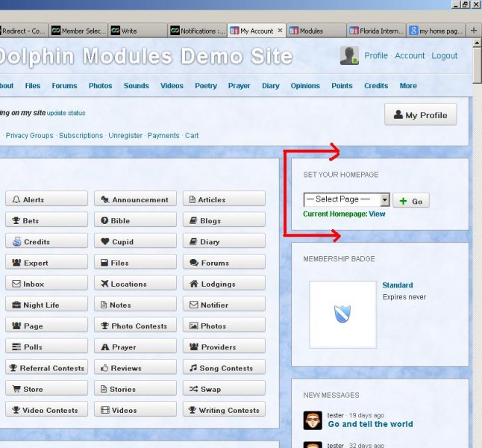Click the Standard membership link
482x448 pixels.
[x=398, y=285]
